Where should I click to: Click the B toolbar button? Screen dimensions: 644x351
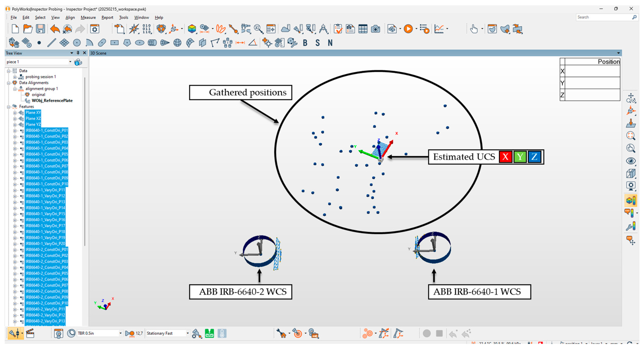[x=305, y=43]
